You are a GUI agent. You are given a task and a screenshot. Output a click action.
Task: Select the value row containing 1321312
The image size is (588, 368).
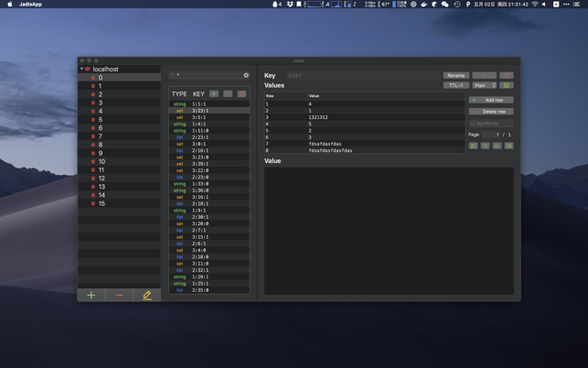pyautogui.click(x=365, y=117)
